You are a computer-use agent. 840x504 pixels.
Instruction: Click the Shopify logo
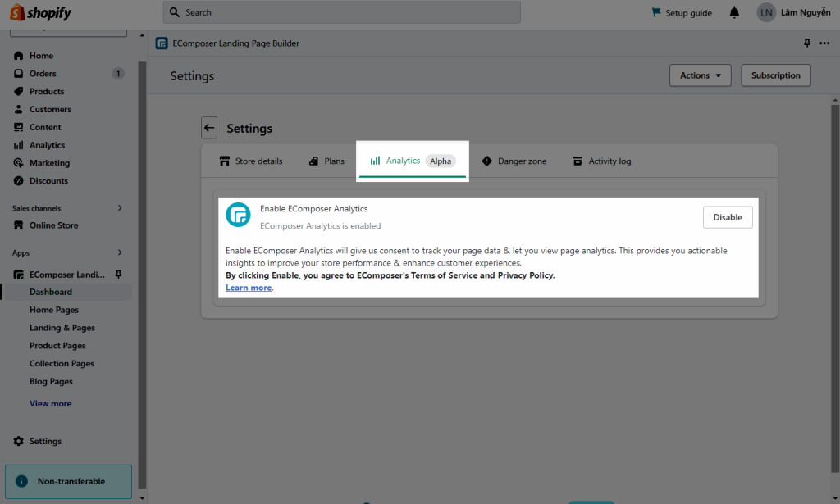pos(41,12)
